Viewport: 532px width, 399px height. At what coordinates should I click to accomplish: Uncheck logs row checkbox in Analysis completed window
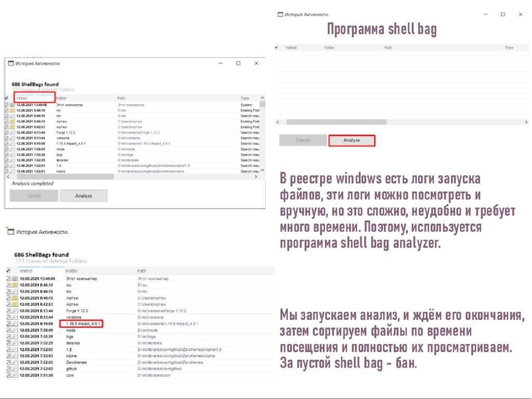pos(7,155)
